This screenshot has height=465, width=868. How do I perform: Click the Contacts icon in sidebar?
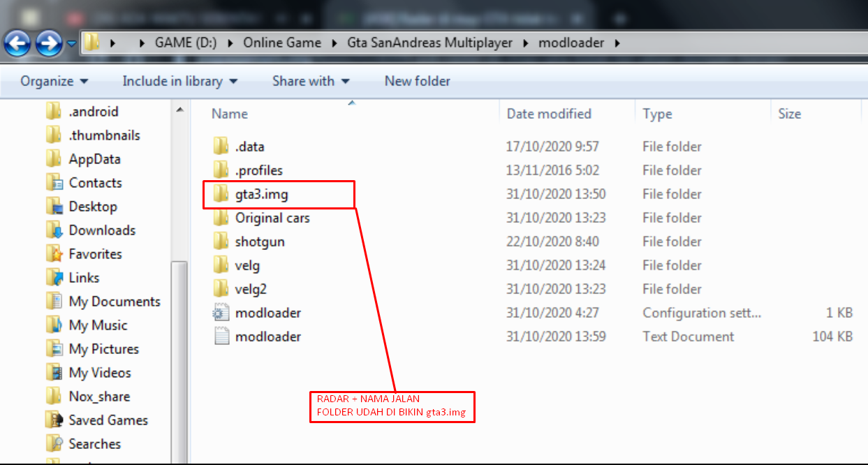54,183
